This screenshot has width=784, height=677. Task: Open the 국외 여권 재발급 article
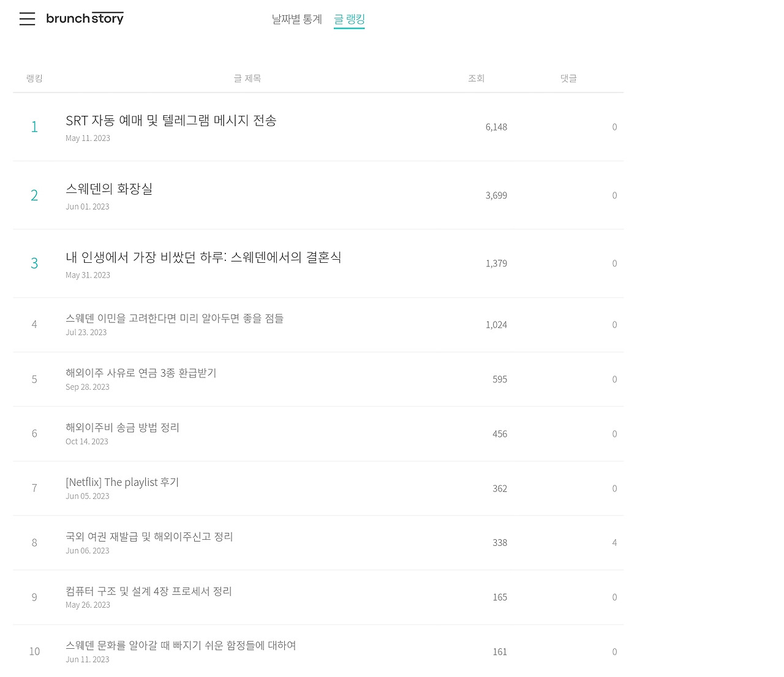coord(149,536)
